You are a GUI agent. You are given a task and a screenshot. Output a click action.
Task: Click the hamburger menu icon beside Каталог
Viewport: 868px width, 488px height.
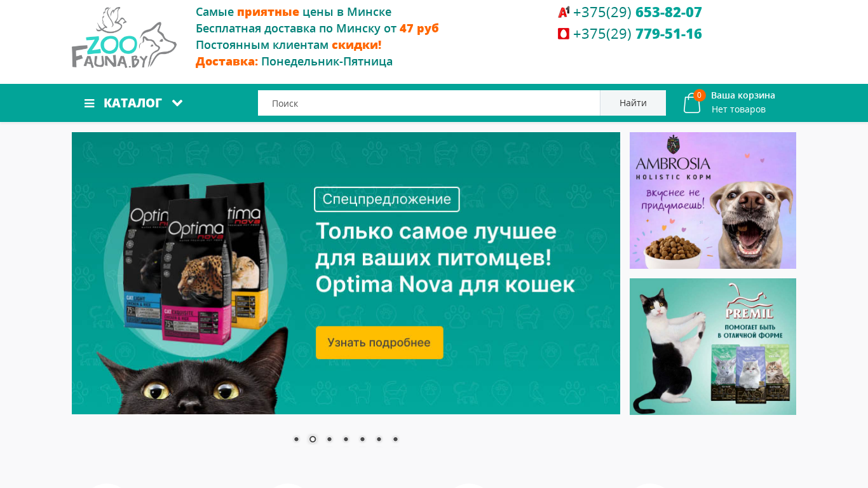click(90, 103)
